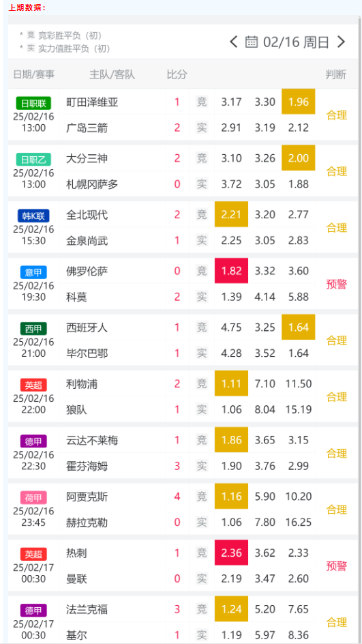The width and height of the screenshot is (362, 644).
Task: Click 合理 judgment for 阿贾克斯 match
Action: tap(337, 510)
